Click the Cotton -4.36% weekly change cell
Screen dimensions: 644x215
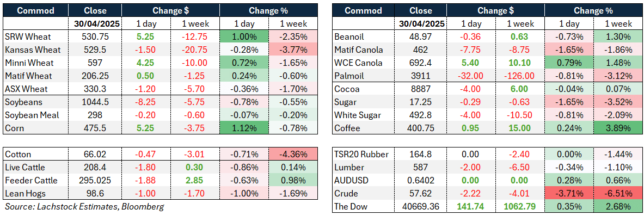292,155
